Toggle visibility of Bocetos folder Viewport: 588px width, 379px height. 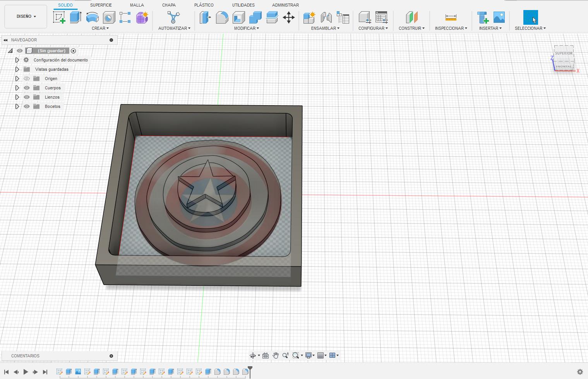pyautogui.click(x=27, y=106)
